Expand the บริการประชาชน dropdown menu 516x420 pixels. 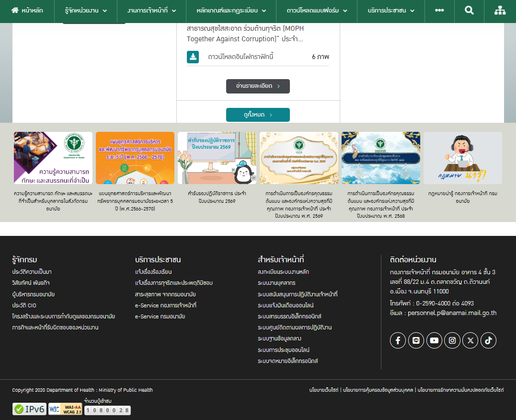(x=391, y=11)
